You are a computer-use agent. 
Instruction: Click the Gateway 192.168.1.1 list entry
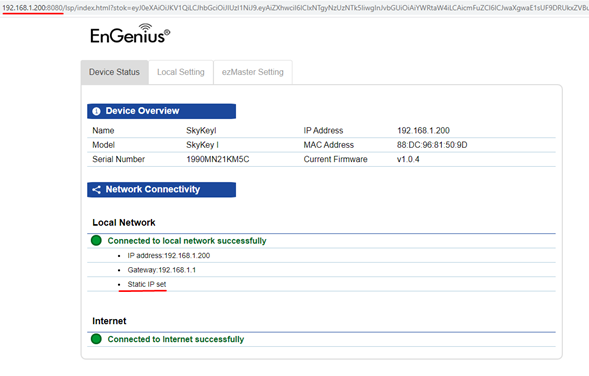[162, 270]
